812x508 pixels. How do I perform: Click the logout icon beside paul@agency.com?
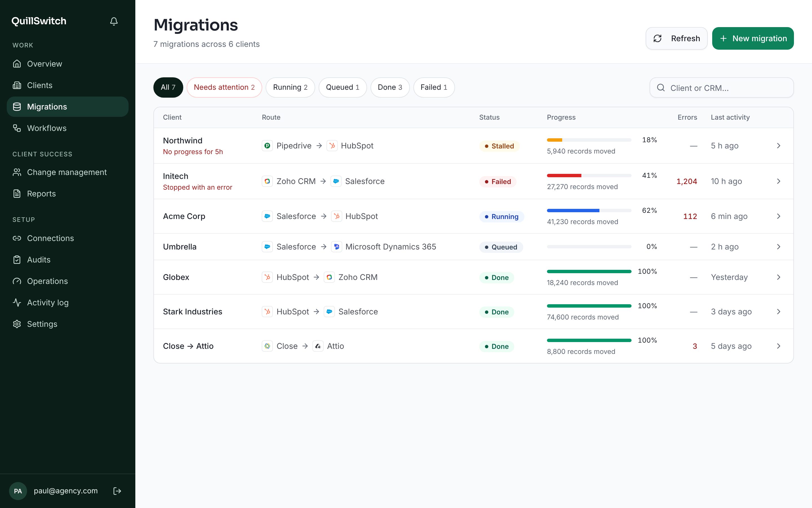pos(117,491)
